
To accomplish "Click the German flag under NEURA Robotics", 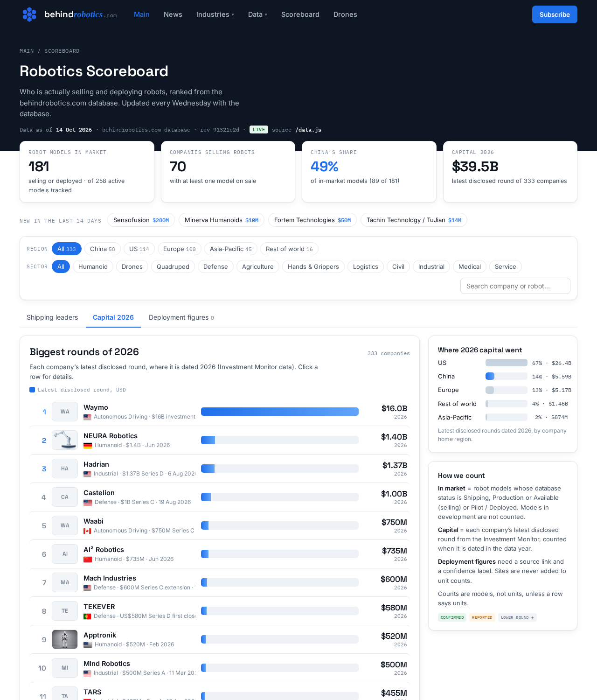I will pyautogui.click(x=88, y=446).
